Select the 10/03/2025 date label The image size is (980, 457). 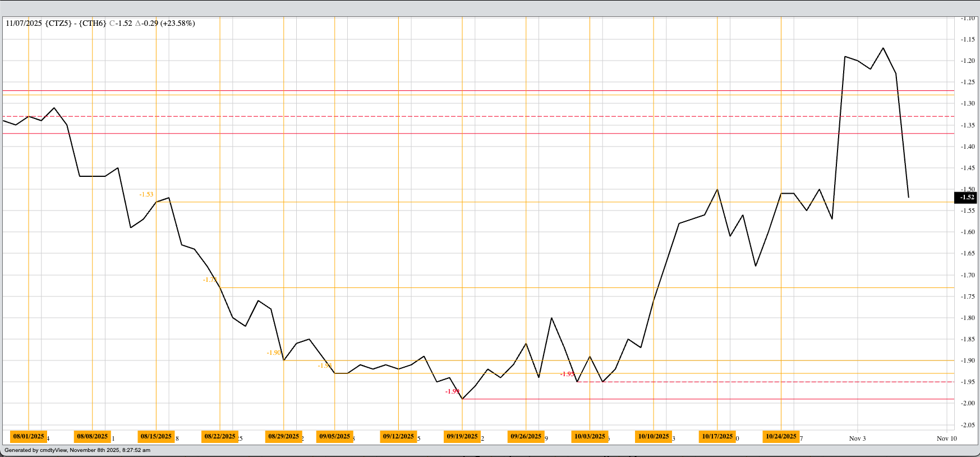coord(590,436)
